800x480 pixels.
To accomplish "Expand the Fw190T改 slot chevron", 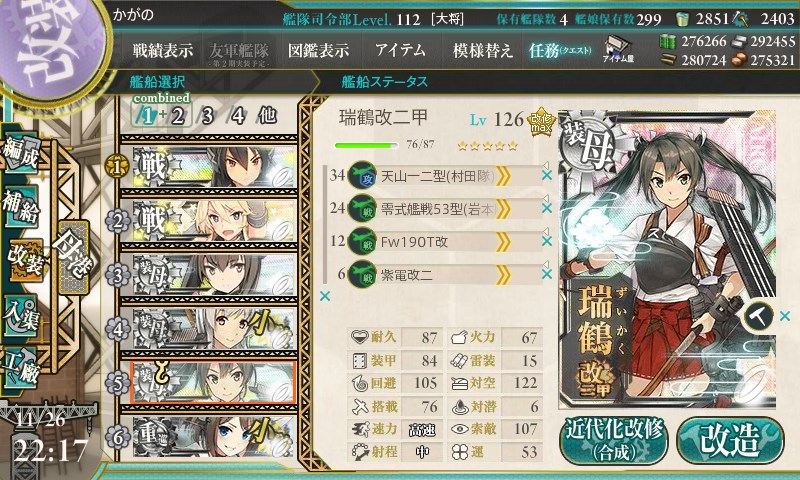I will (x=503, y=242).
